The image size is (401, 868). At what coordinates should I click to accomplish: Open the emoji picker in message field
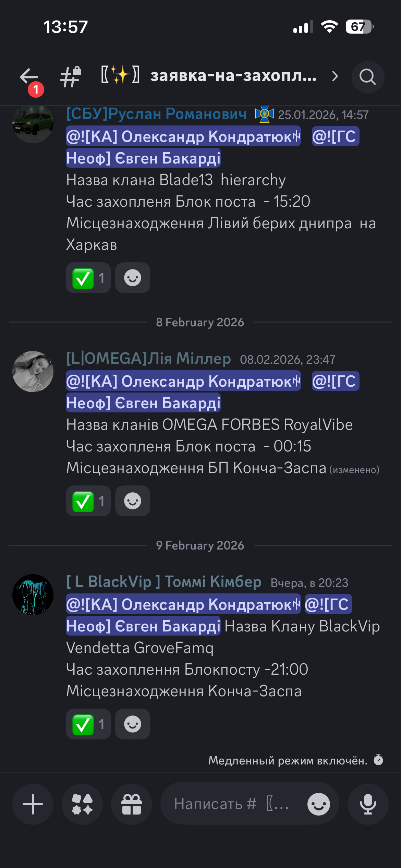(319, 804)
